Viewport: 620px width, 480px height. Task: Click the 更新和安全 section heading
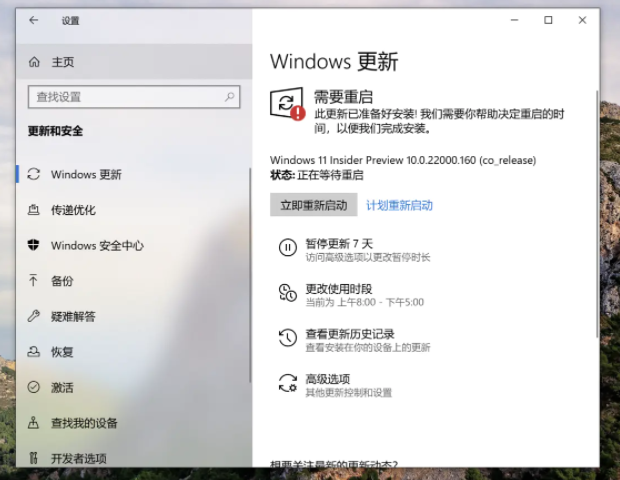[x=55, y=131]
